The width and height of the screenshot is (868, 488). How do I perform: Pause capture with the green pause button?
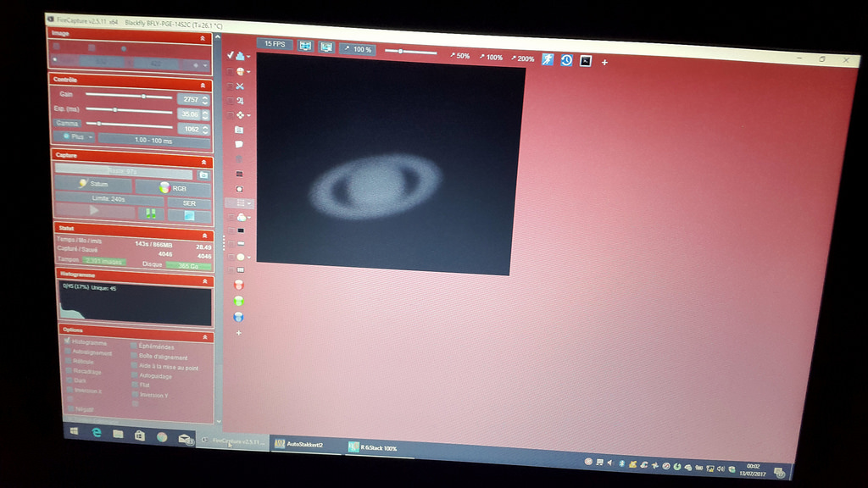[x=150, y=213]
